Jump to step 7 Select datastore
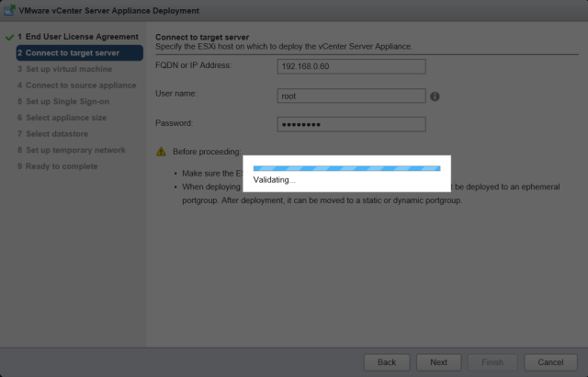588x377 pixels. pos(56,134)
